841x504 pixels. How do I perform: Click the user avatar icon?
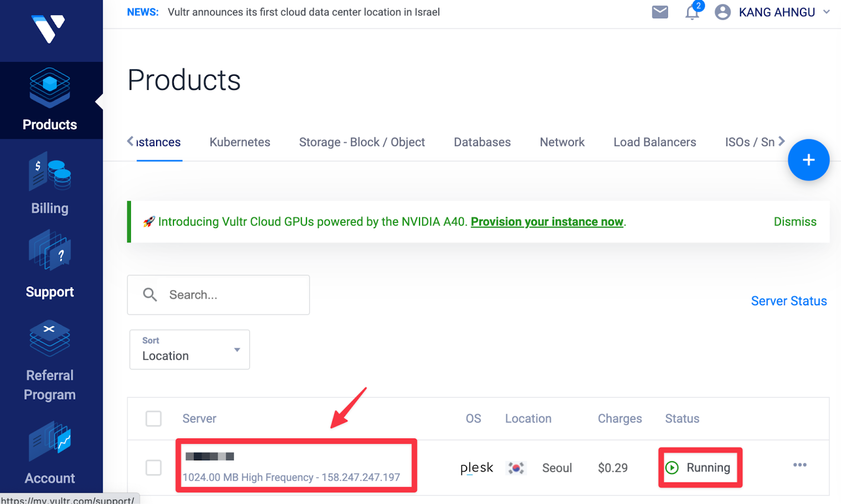point(723,12)
